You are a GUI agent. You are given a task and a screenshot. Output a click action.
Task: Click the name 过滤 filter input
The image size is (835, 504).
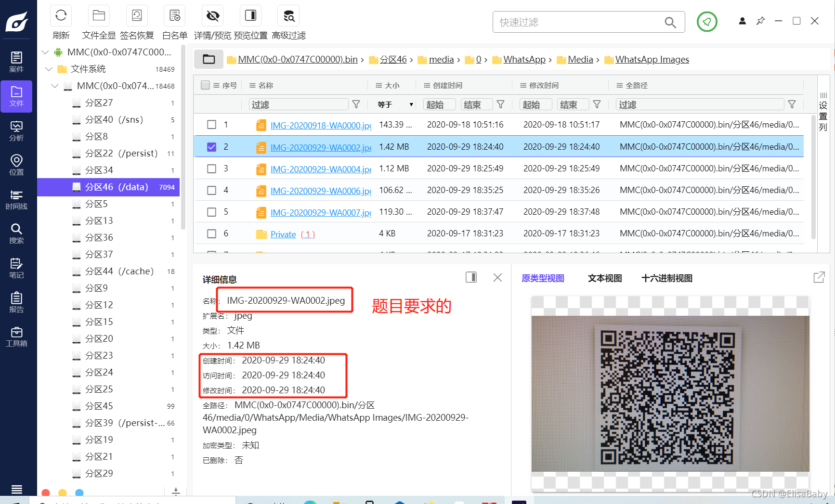pos(299,104)
